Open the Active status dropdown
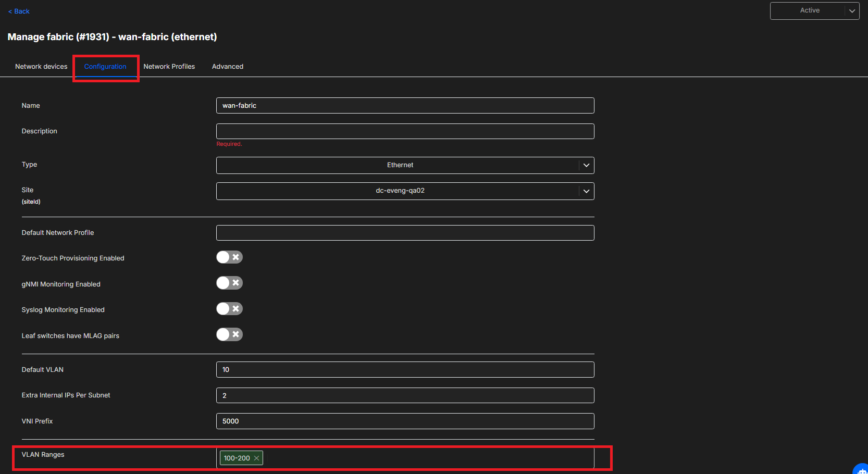 click(814, 11)
